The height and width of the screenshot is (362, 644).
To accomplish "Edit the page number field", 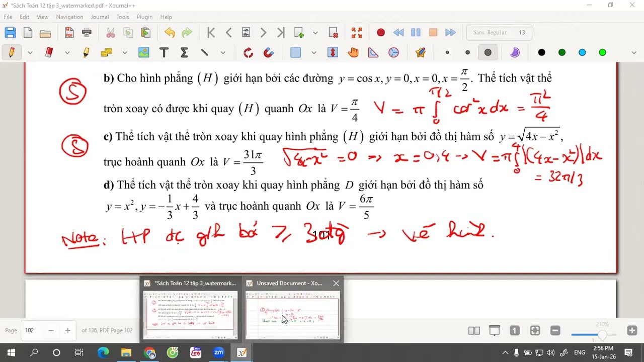I will [x=32, y=330].
